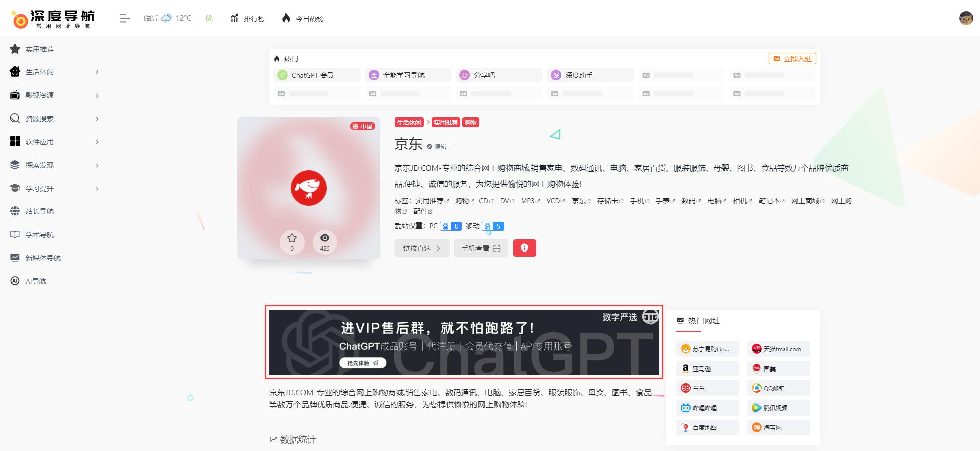
Task: Click the 生活休闲 sidebar icon
Action: point(15,72)
